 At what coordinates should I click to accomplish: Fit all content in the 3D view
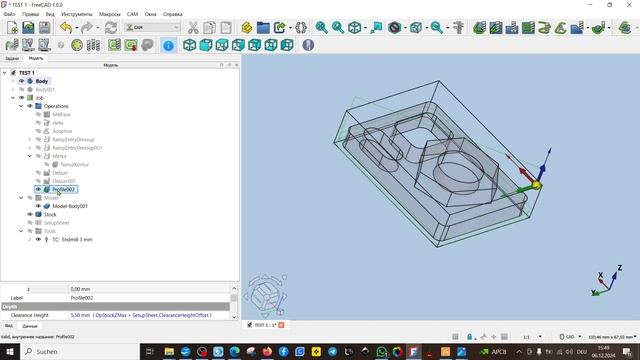click(321, 28)
